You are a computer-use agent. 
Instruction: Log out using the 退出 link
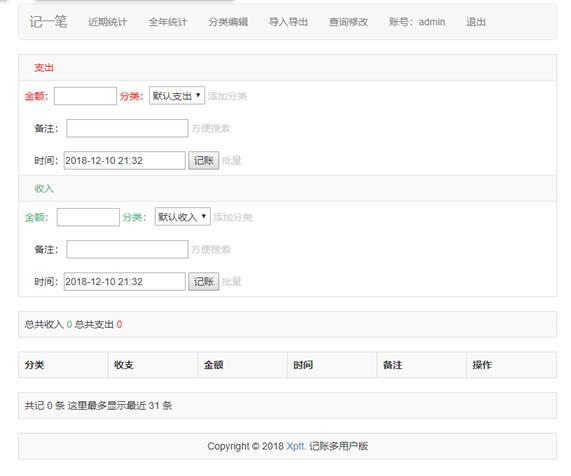(476, 22)
